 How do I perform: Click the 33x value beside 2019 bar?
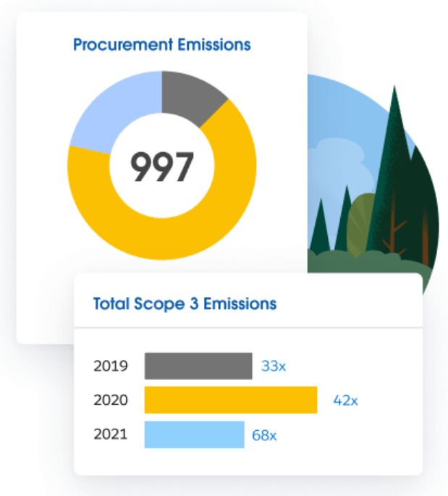pos(274,366)
